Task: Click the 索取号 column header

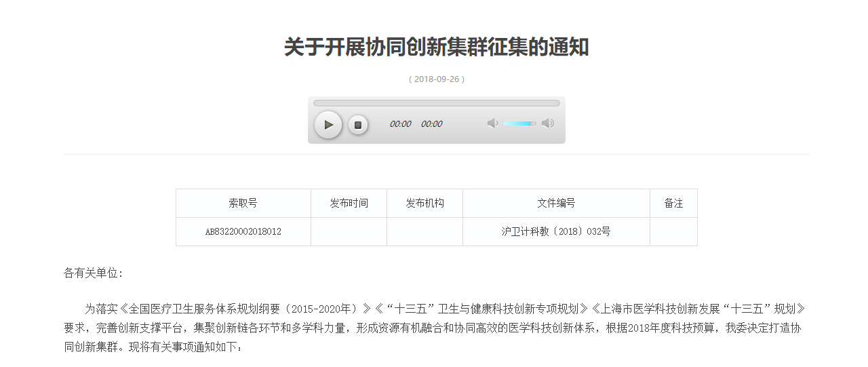Action: pyautogui.click(x=243, y=204)
